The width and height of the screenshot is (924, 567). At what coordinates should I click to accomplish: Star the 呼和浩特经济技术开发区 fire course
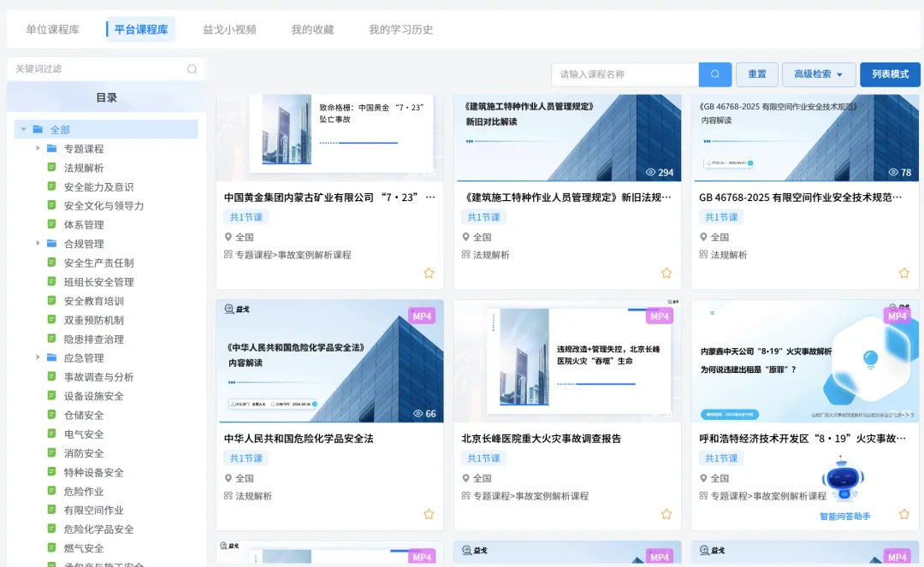pyautogui.click(x=904, y=515)
